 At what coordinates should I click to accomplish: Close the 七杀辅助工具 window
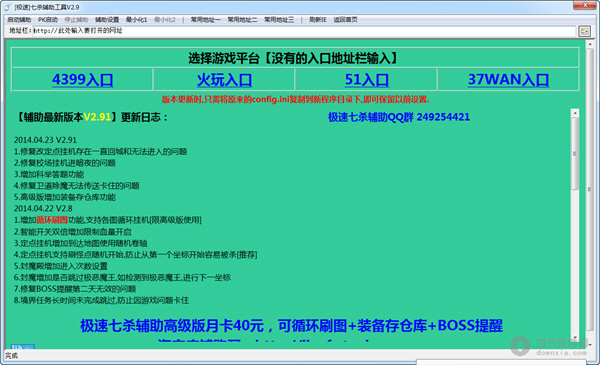[585, 5]
